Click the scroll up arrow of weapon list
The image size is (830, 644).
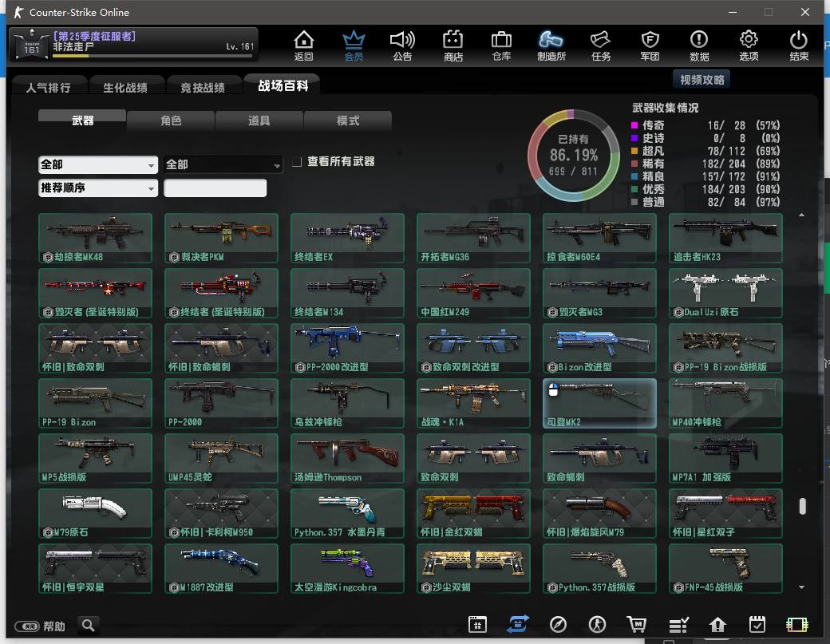click(x=801, y=215)
